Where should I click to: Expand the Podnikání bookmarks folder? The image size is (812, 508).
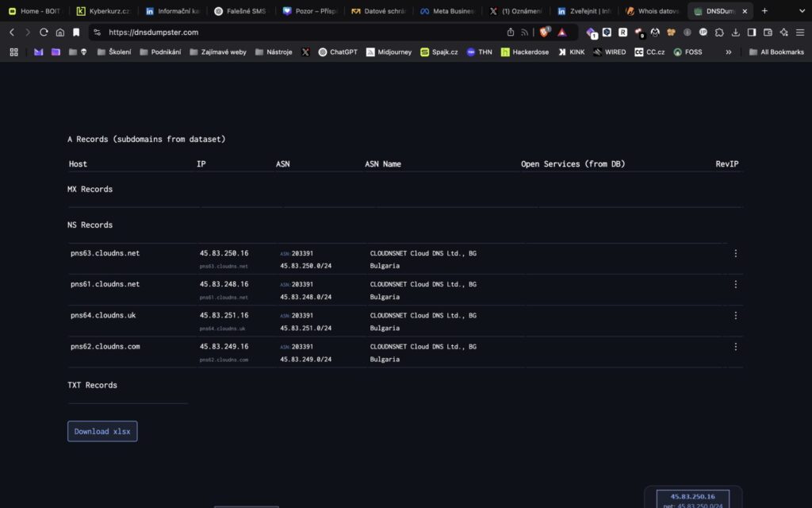coord(160,52)
